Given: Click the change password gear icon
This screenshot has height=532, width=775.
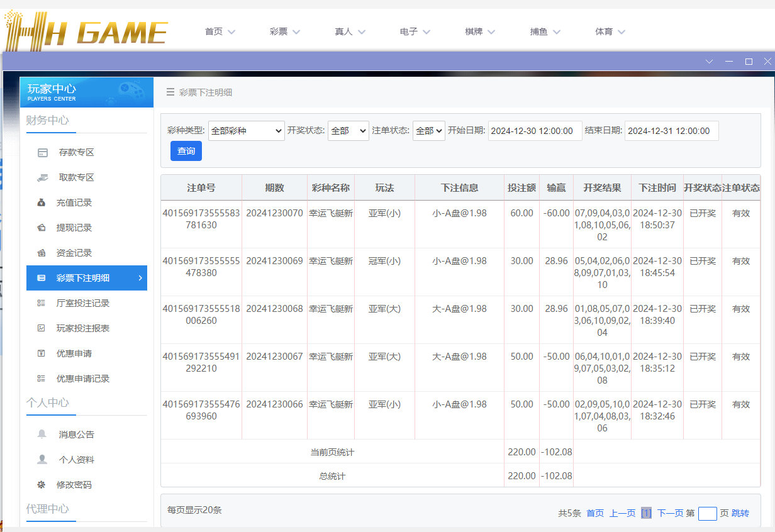Looking at the screenshot, I should (x=42, y=485).
